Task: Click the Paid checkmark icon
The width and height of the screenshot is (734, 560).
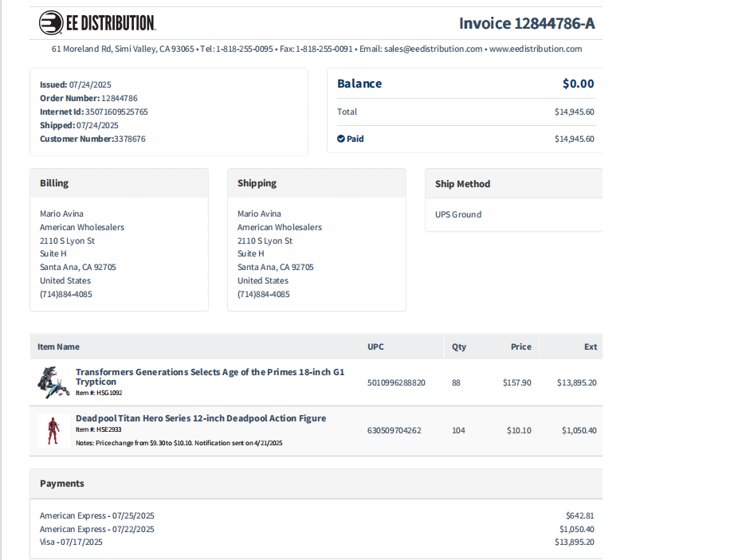Action: [x=341, y=139]
